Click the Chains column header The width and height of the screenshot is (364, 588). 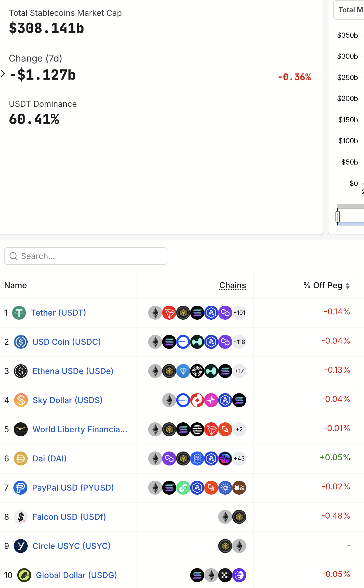pyautogui.click(x=232, y=285)
